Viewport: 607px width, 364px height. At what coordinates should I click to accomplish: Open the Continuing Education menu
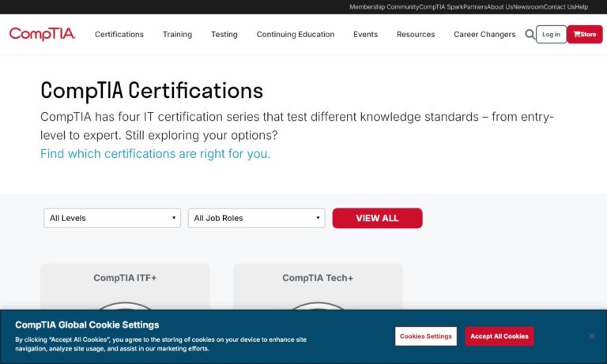tap(296, 35)
